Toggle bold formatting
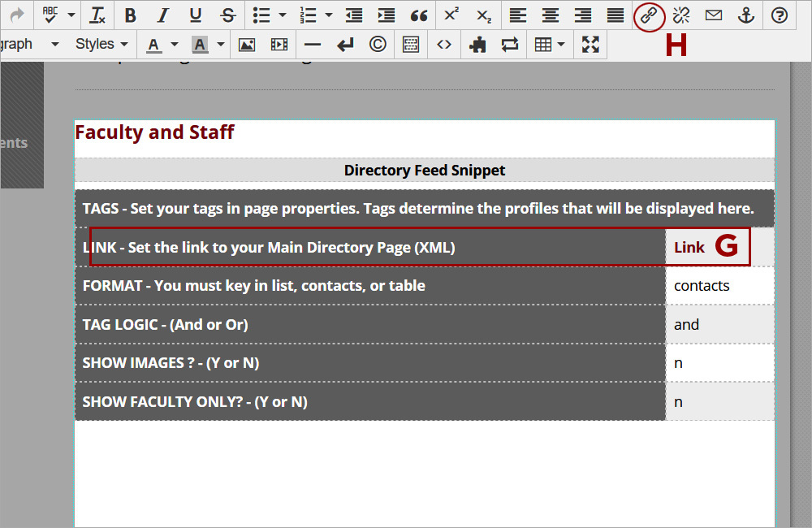 (130, 15)
